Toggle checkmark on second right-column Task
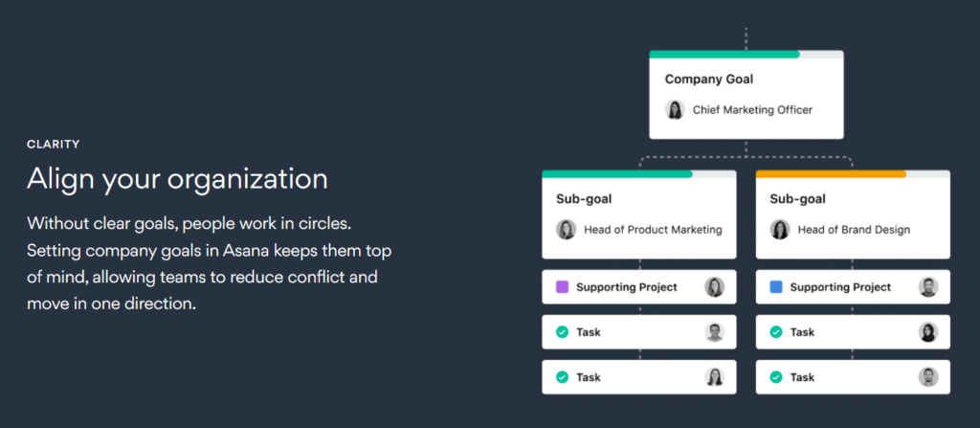 776,377
